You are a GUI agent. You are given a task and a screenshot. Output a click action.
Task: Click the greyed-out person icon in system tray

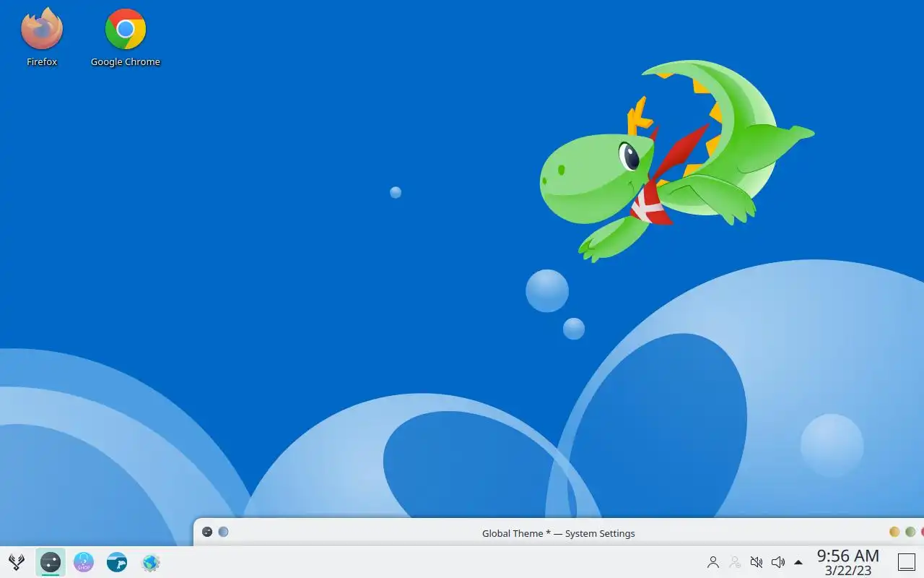pos(735,562)
